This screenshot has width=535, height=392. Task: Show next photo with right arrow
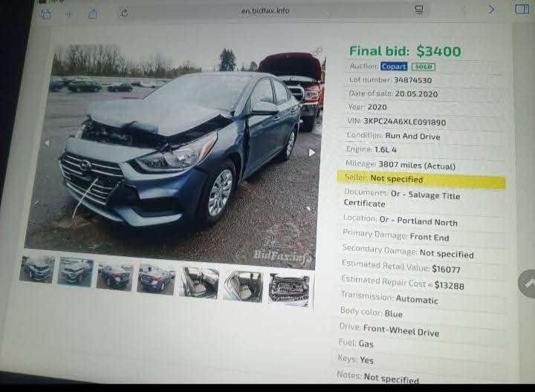pos(312,152)
